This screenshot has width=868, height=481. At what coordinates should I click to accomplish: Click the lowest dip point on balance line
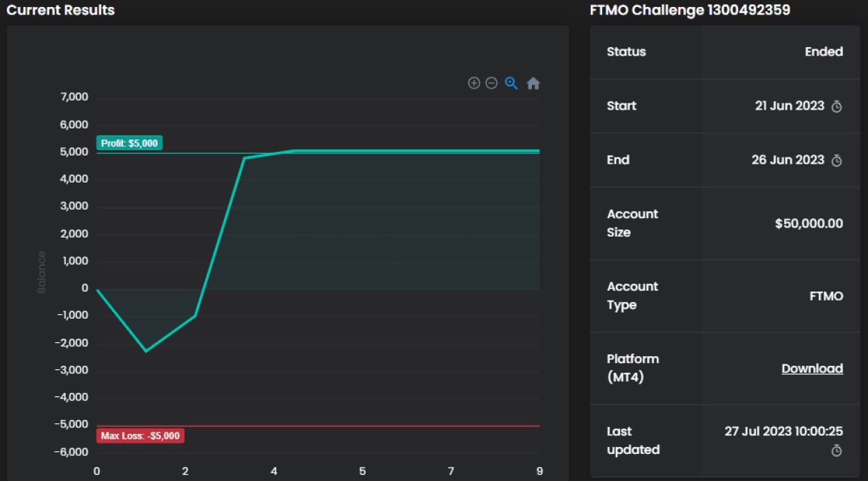[146, 351]
